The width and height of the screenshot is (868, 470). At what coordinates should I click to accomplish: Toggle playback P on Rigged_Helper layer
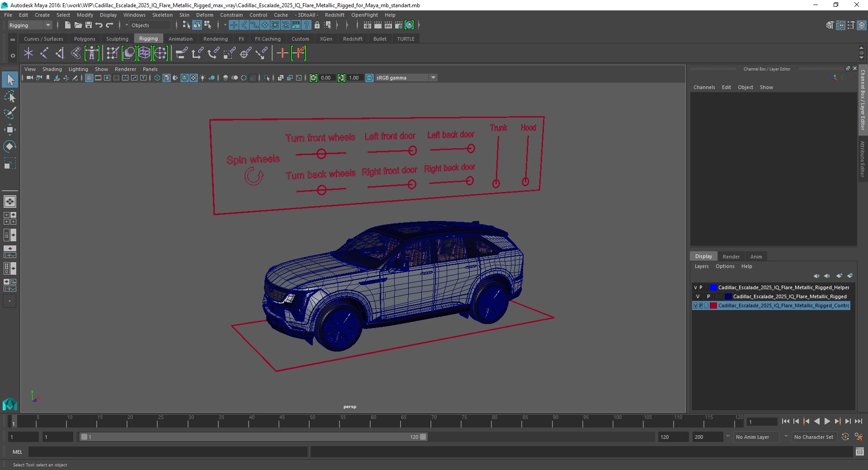[x=701, y=287]
